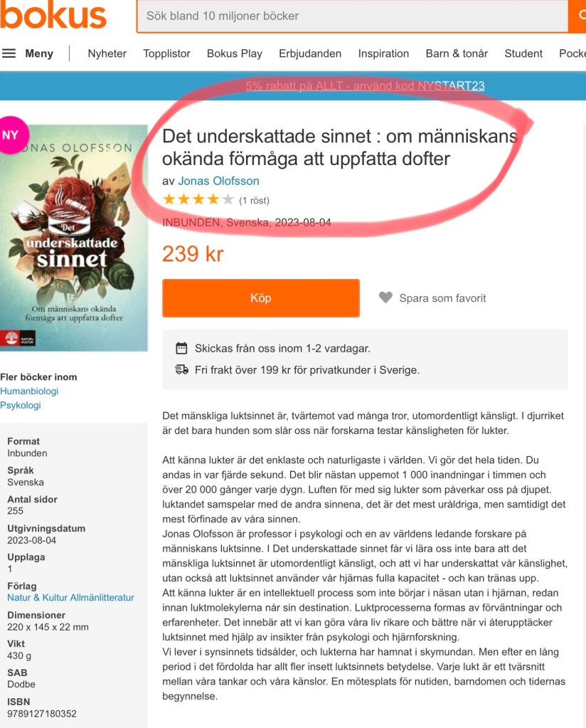This screenshot has height=728, width=586.
Task: Open the Erbjudanden section
Action: click(x=310, y=53)
